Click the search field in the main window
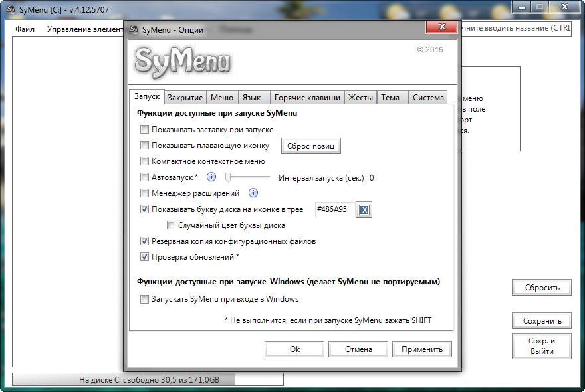This screenshot has height=392, width=585. [x=517, y=29]
